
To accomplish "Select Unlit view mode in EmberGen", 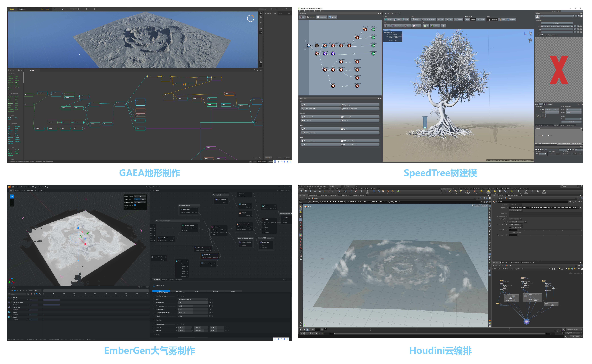I will (143, 199).
